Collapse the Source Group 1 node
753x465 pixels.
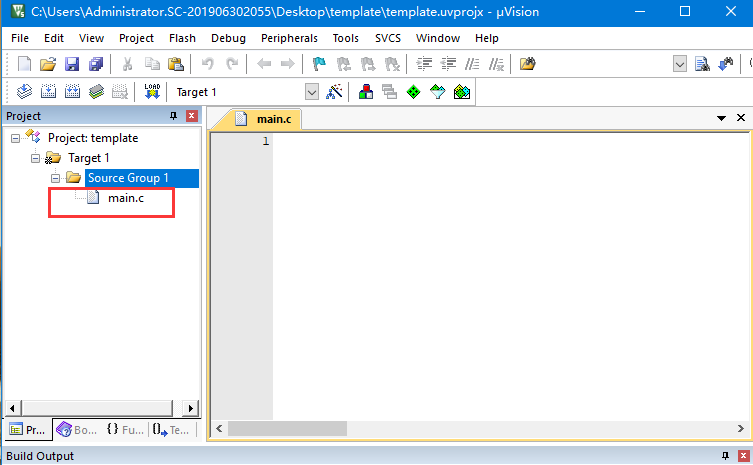(56, 178)
